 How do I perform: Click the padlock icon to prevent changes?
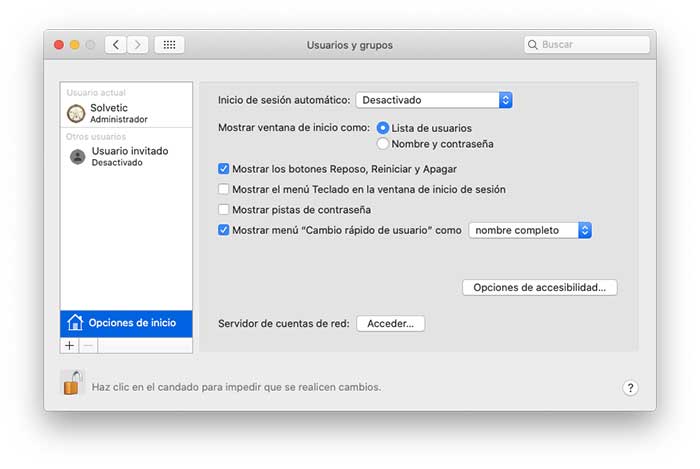72,383
